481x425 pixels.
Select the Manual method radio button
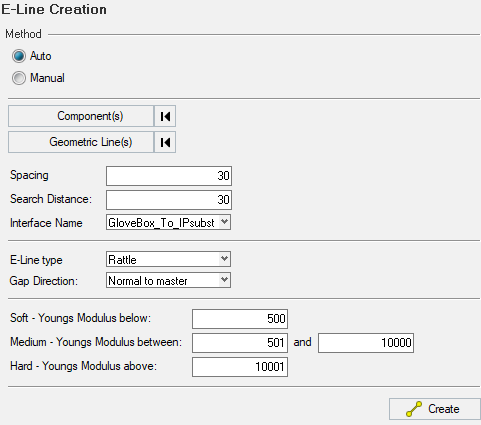pos(19,78)
